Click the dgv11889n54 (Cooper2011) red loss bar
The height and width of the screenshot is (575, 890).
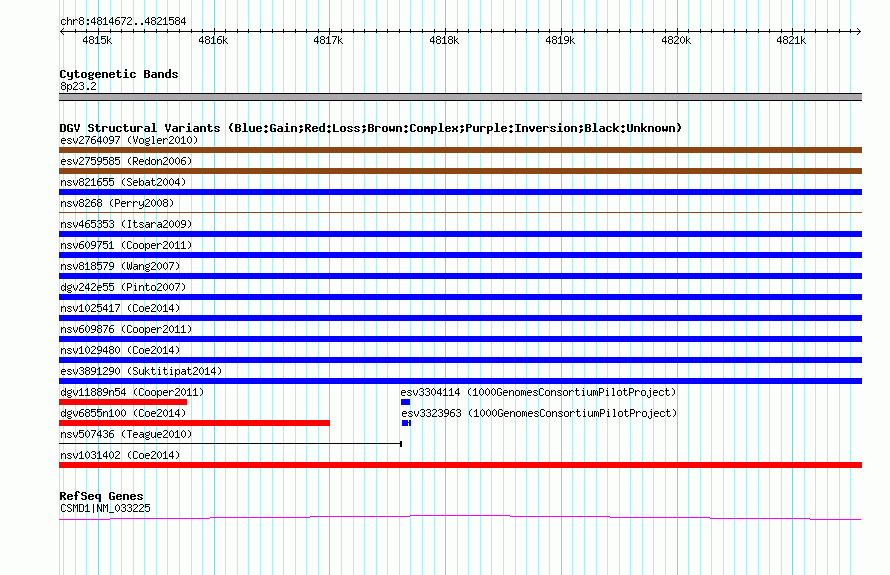tap(123, 402)
